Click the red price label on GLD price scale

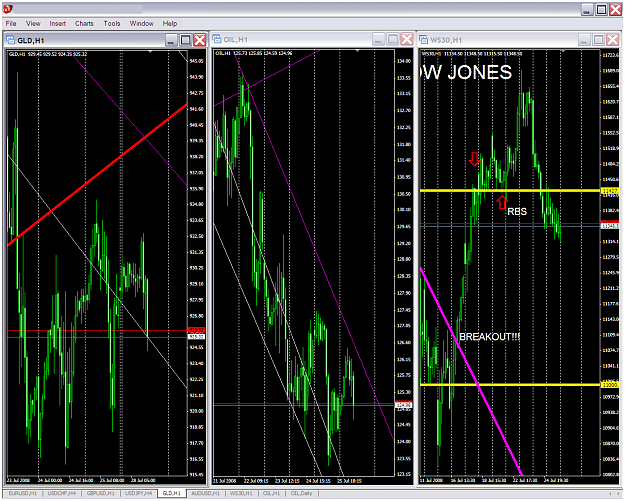tap(196, 330)
